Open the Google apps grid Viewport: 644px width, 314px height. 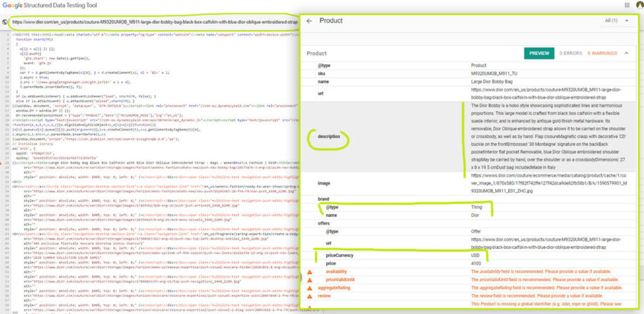(627, 5)
